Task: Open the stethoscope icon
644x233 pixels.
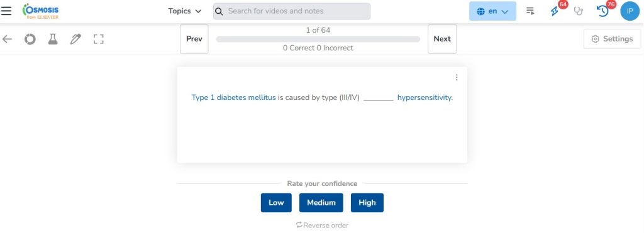Action: coord(579,11)
